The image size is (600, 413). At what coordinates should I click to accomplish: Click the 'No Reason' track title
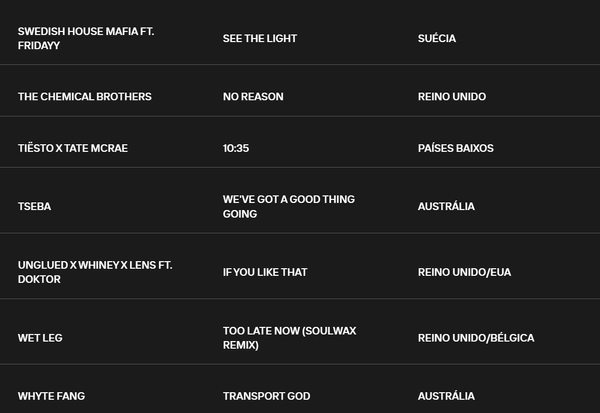pyautogui.click(x=253, y=96)
